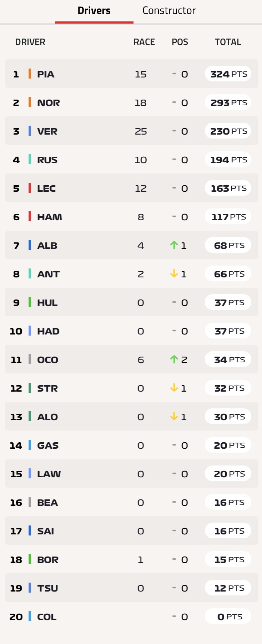Viewport: 262px width, 644px height.
Task: Click the POS column header
Action: (180, 42)
